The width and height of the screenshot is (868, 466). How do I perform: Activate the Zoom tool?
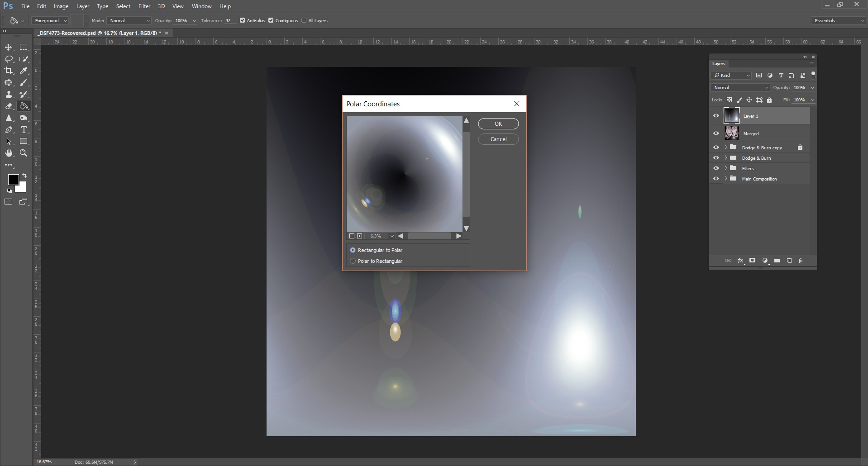(24, 153)
